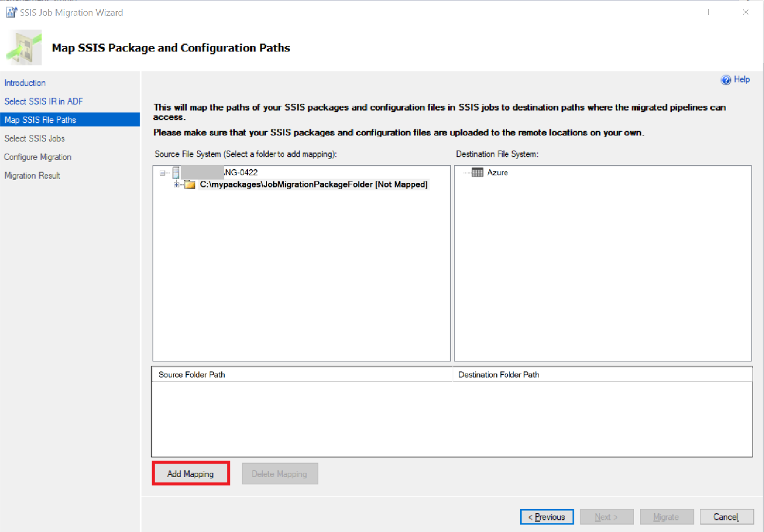Click the Add Mapping button

coord(190,473)
